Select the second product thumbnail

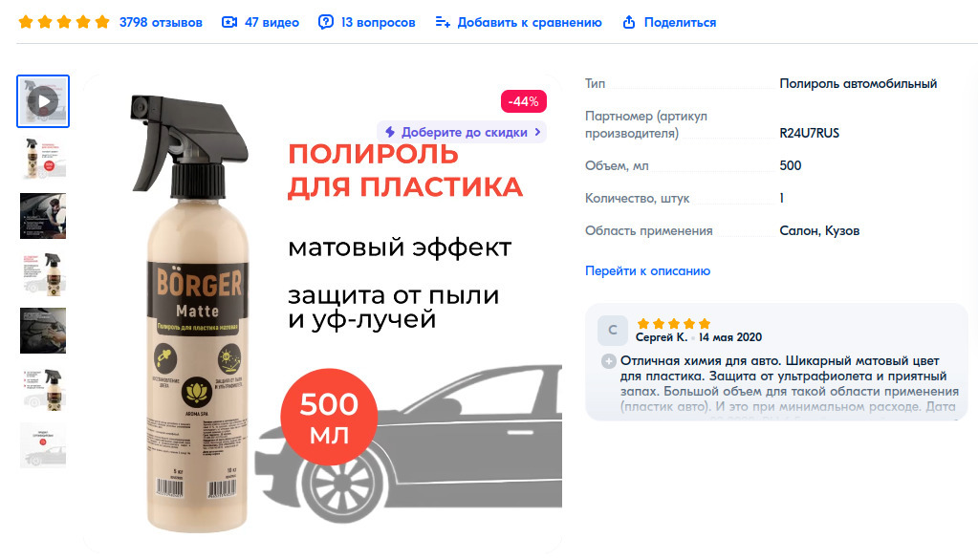tap(43, 159)
